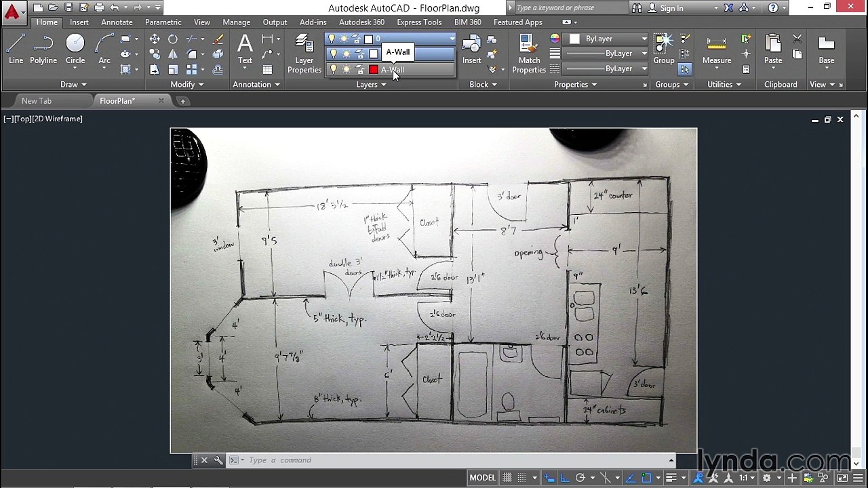868x488 pixels.
Task: Toggle polar tracking in status bar
Action: click(x=580, y=478)
